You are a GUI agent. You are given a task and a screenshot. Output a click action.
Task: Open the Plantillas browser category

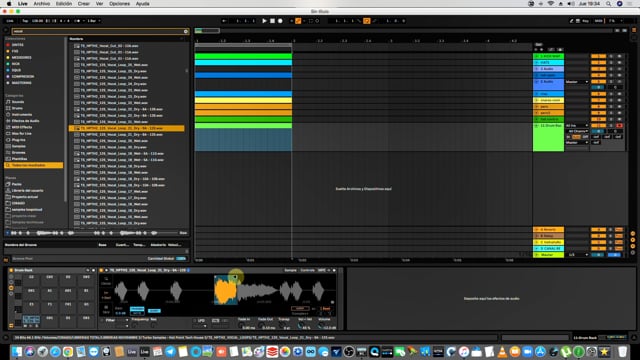pos(19,159)
